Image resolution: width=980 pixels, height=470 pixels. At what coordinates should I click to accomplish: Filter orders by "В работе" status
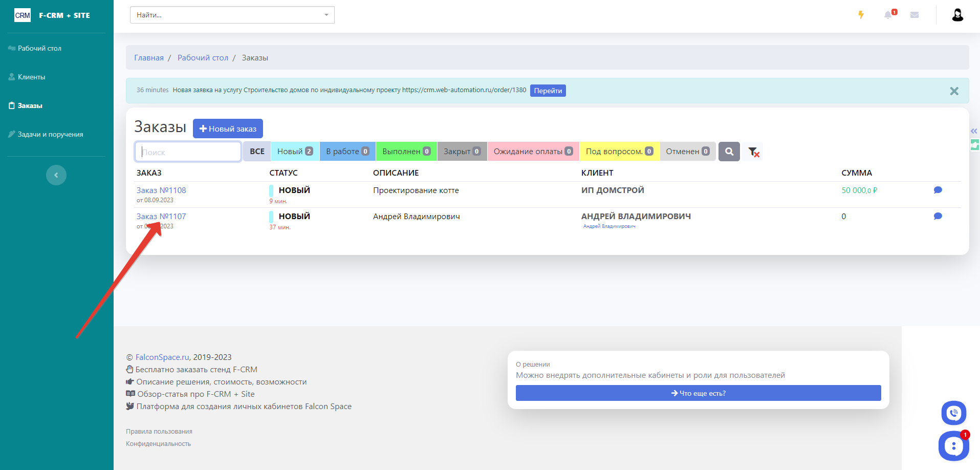pyautogui.click(x=347, y=152)
